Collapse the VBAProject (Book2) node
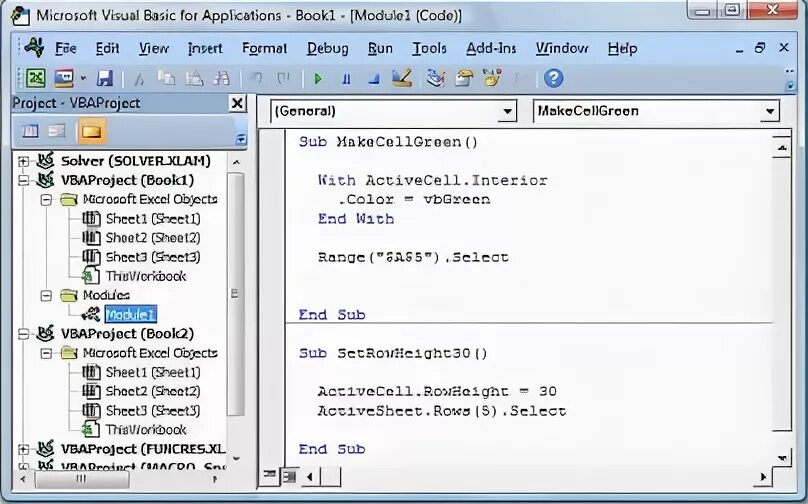808x504 pixels. coord(23,334)
